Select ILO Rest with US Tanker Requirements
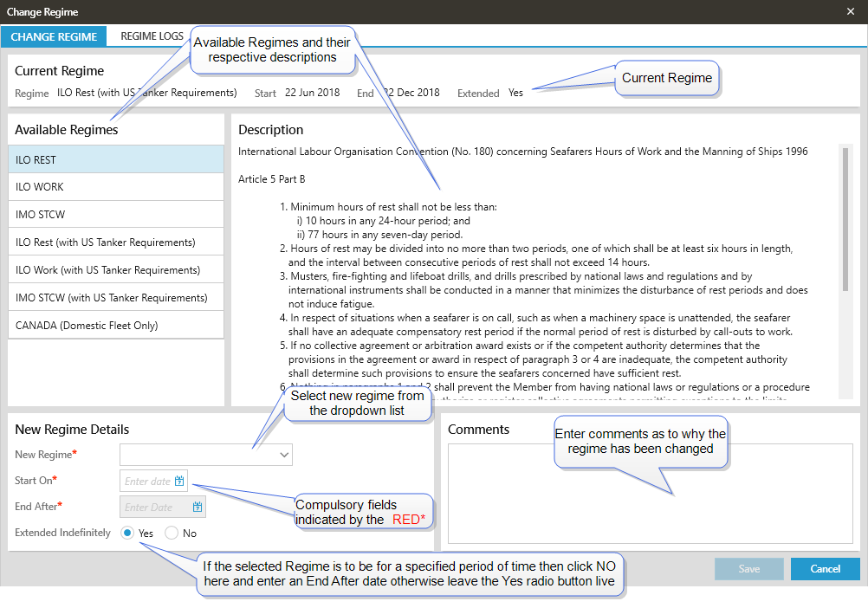Screen dimensions: 868x608 point(116,243)
